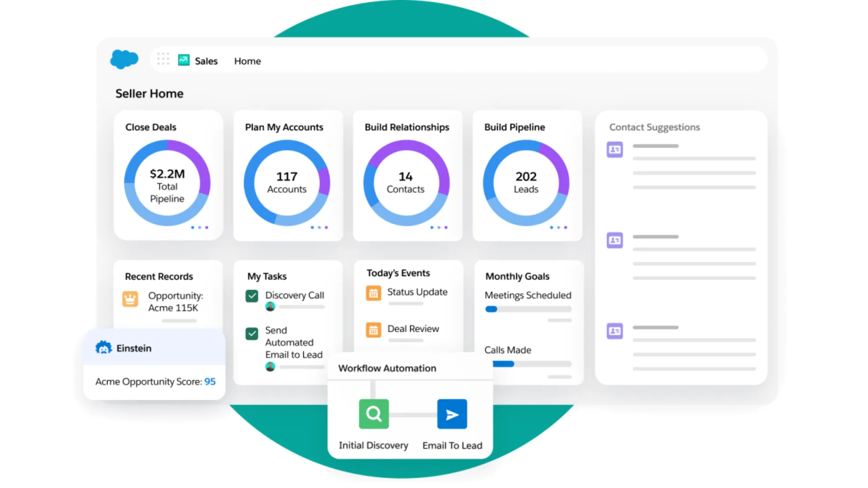Image resolution: width=868 pixels, height=488 pixels.
Task: Uncheck the Discovery Call task checkbox
Action: tap(252, 296)
